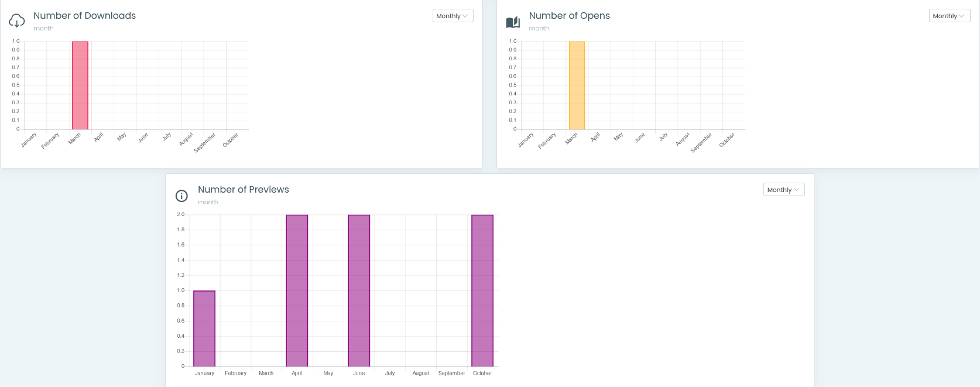Click the January bar in Previews chart
Screen dimensions: 980x387
[204, 328]
